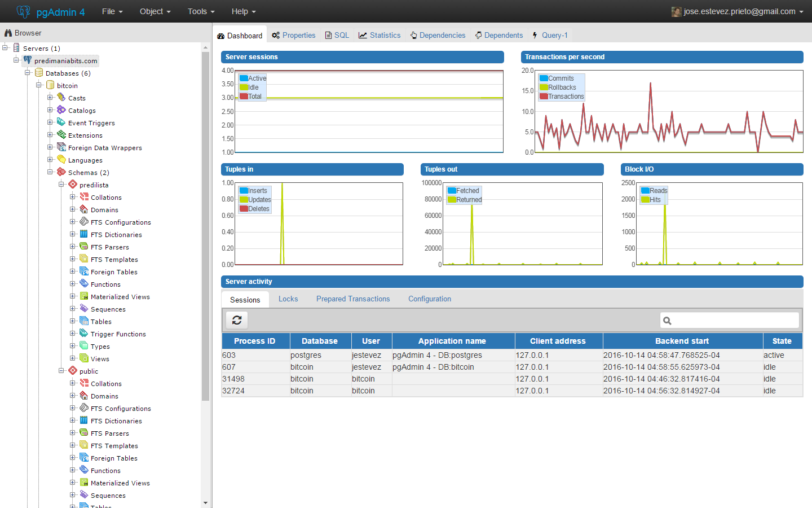
Task: Click the search magnifier icon in sessions
Action: [667, 321]
